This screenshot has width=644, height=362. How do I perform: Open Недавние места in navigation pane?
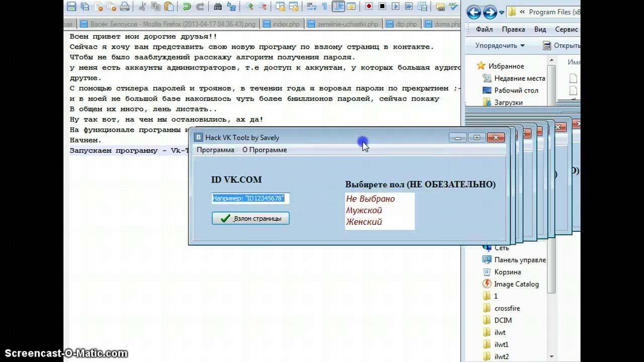pos(514,78)
